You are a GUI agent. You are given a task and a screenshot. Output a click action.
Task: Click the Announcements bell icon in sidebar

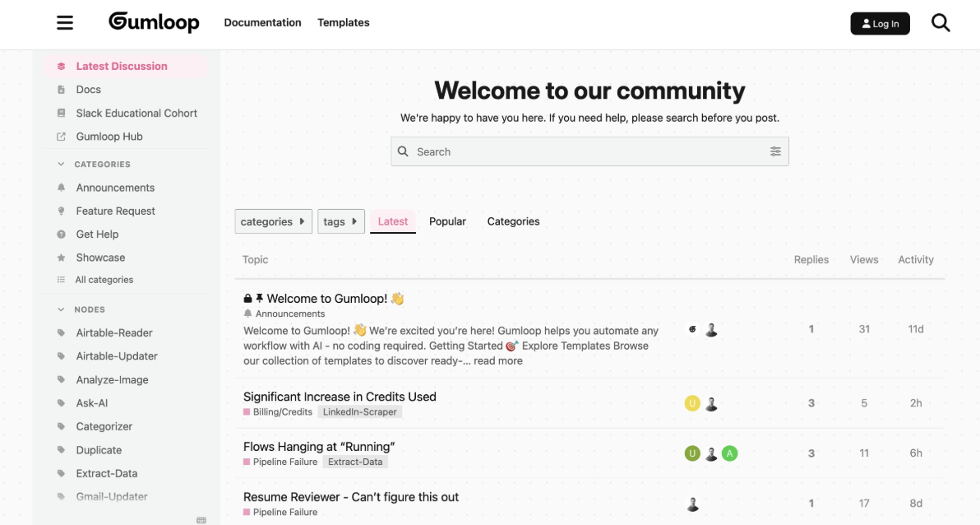61,187
